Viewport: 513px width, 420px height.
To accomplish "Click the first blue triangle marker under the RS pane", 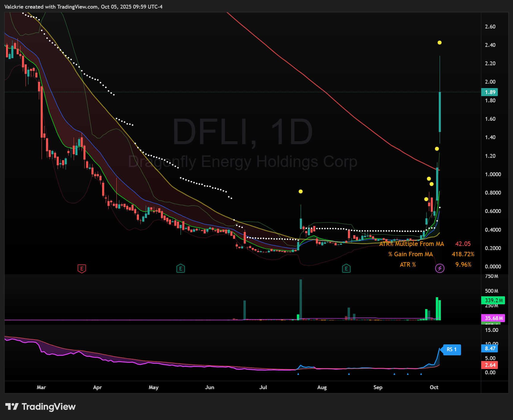I will [298, 374].
